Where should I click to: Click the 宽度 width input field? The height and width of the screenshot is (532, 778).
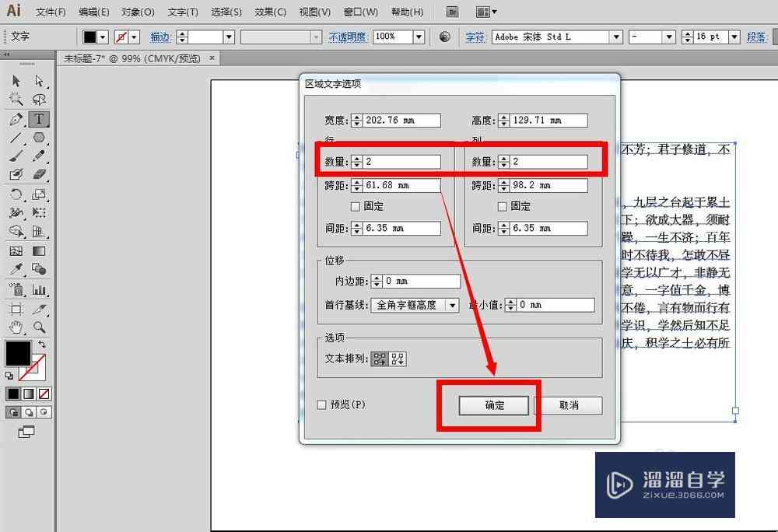[402, 121]
